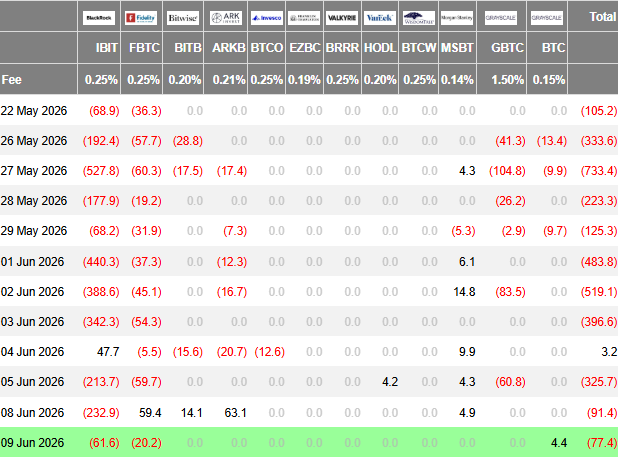The width and height of the screenshot is (618, 457).
Task: Select the 59.4 FBTC inflow value
Action: 150,412
